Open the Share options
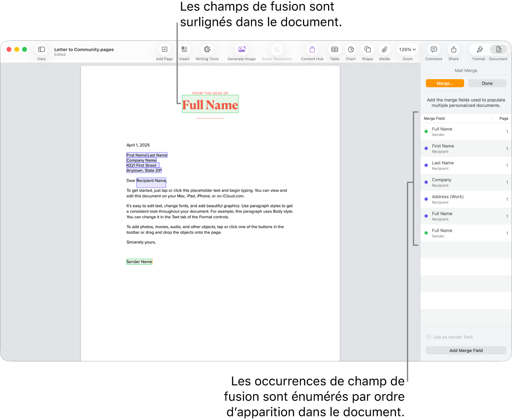Image resolution: width=512 pixels, height=420 pixels. tap(453, 49)
